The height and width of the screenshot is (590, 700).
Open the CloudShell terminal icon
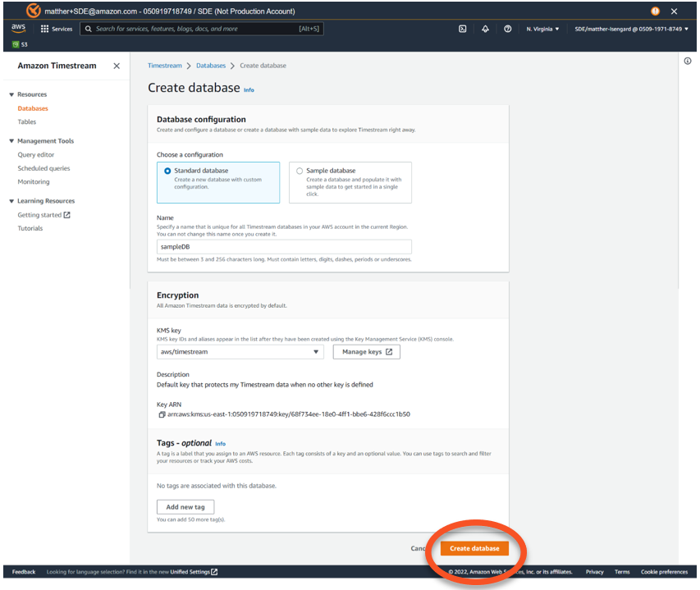coord(463,29)
